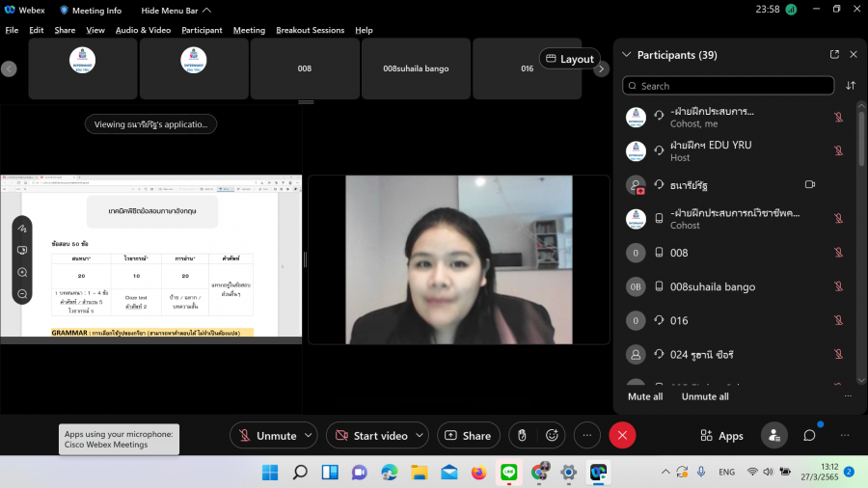868x488 pixels.
Task: Collapse the Participants panel chevron
Action: point(627,55)
